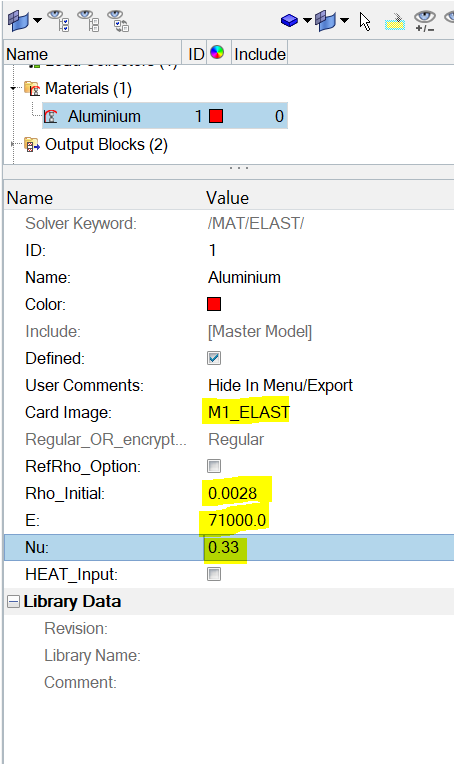Open the dropdown beside the top-left view icon

[x=38, y=21]
